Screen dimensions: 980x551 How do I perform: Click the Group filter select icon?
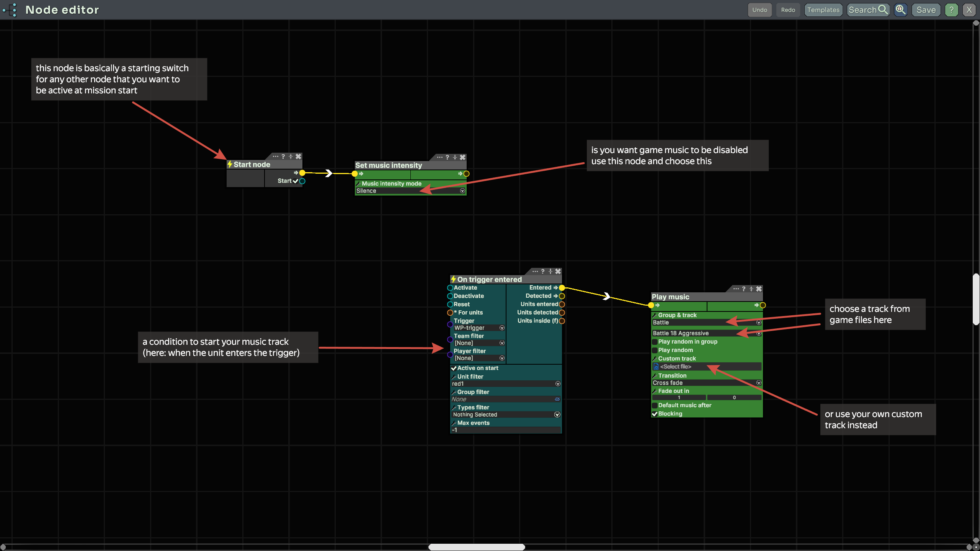point(557,399)
